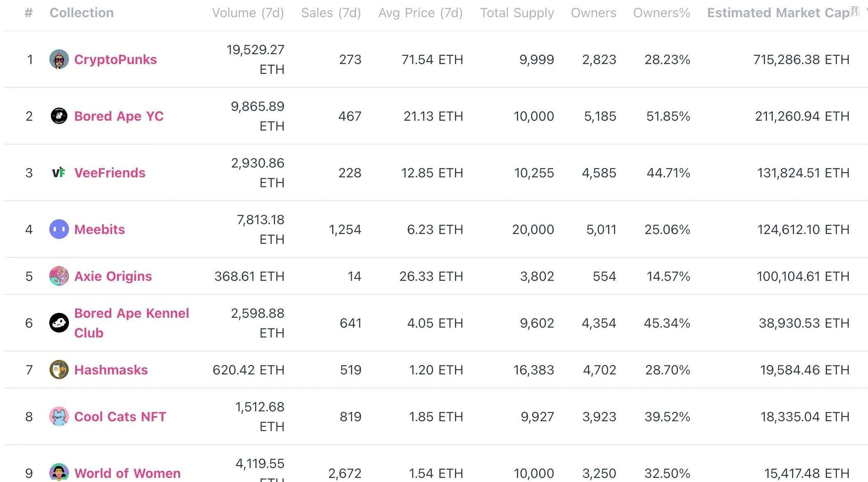Sort by Estimated Market Cap column
Screen dimensions: 868x482
pos(778,13)
